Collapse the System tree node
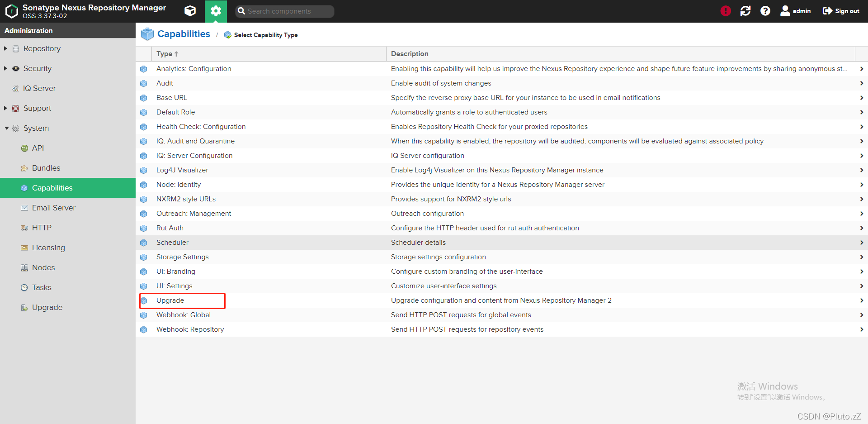868x424 pixels. pos(7,128)
